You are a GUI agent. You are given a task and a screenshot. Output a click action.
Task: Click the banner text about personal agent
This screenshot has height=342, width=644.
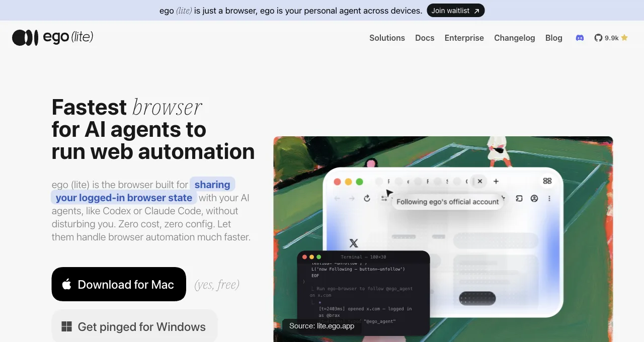pyautogui.click(x=291, y=11)
